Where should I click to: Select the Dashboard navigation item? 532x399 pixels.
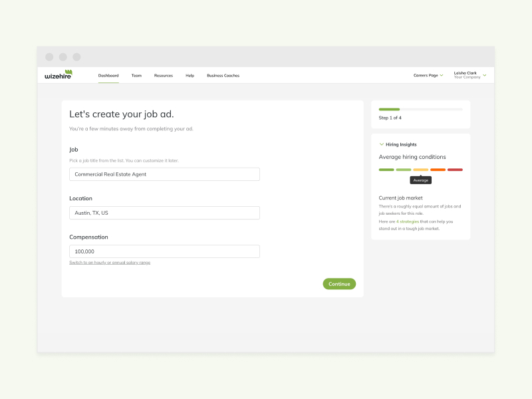(108, 75)
